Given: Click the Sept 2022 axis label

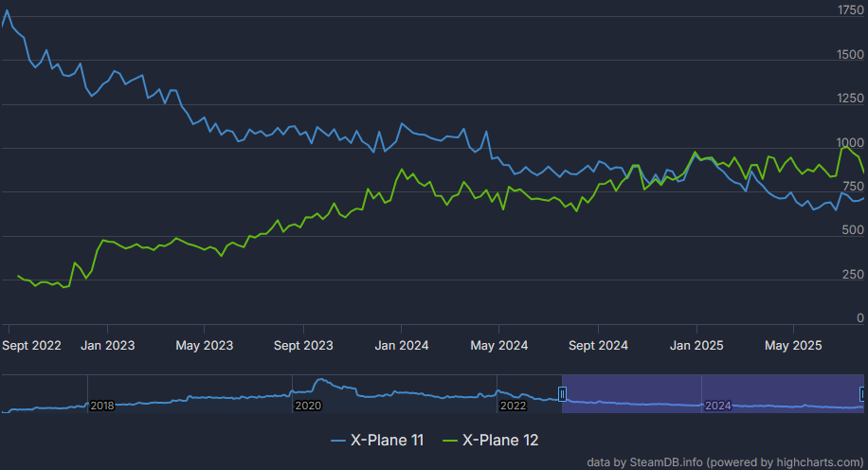Looking at the screenshot, I should tap(31, 346).
